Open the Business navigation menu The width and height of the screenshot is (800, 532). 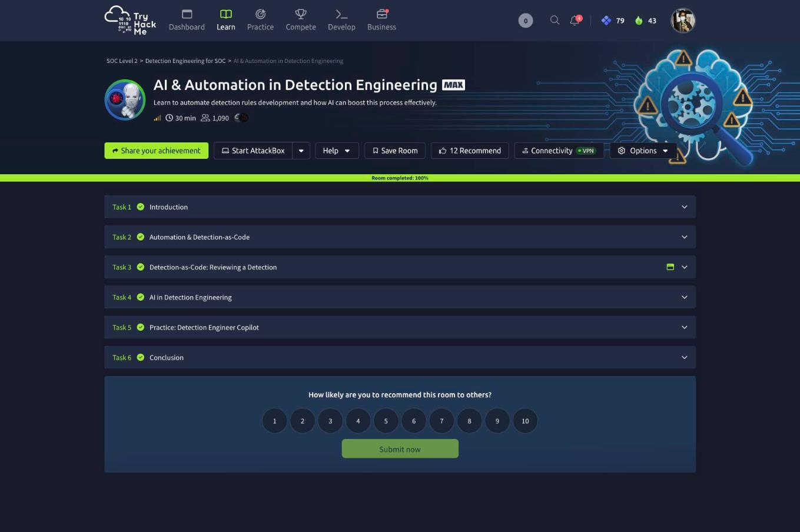(381, 20)
